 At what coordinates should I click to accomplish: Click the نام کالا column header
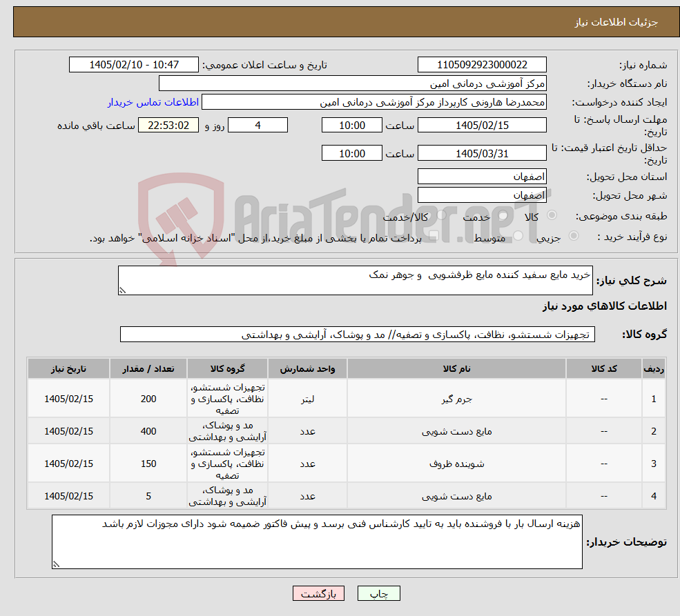[x=456, y=368]
